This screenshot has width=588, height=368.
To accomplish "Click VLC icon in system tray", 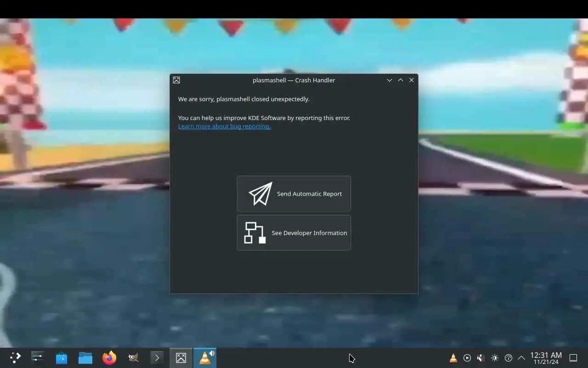I will [453, 358].
